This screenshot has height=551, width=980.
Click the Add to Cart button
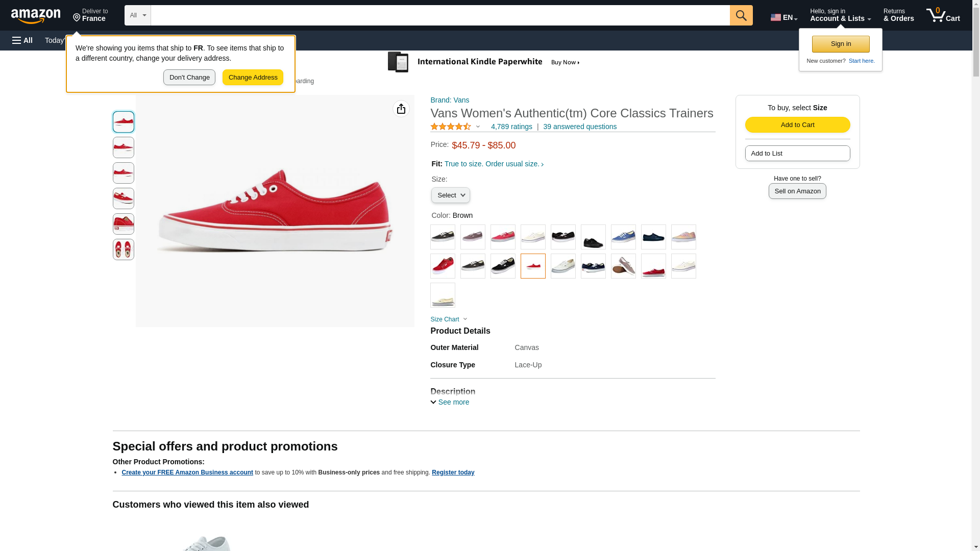pos(797,125)
